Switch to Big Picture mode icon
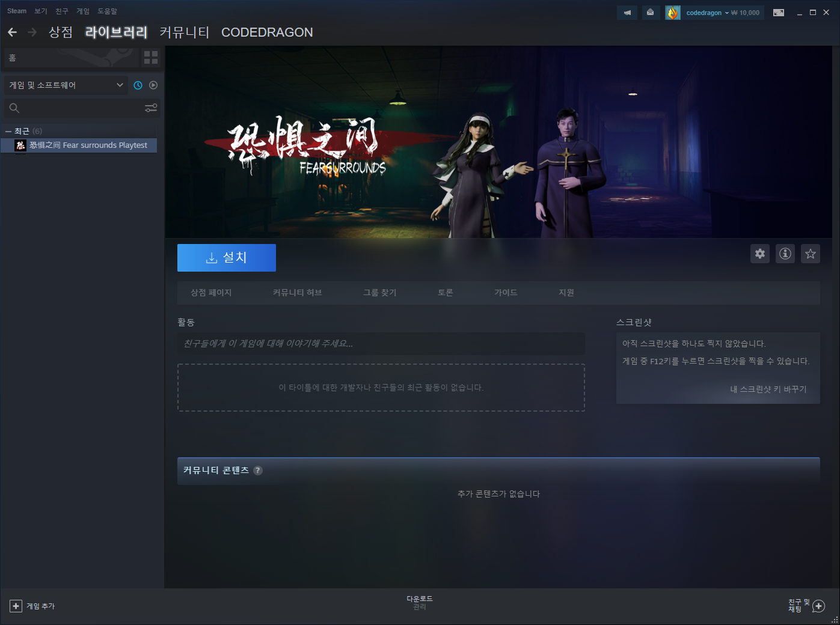The width and height of the screenshot is (840, 625). 779,13
